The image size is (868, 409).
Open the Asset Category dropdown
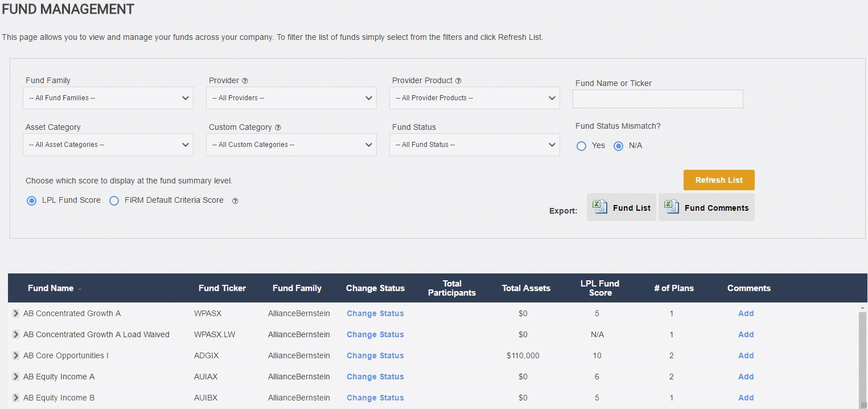click(108, 145)
